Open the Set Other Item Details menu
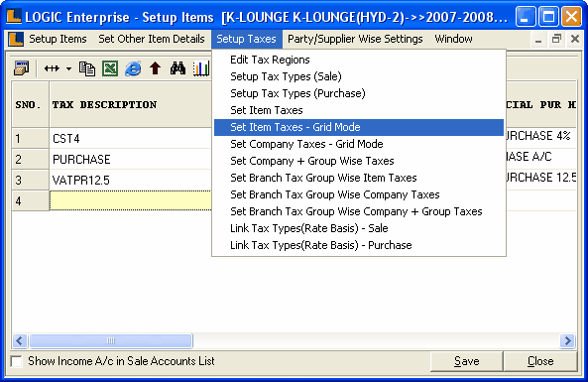This screenshot has height=382, width=588. 152,39
